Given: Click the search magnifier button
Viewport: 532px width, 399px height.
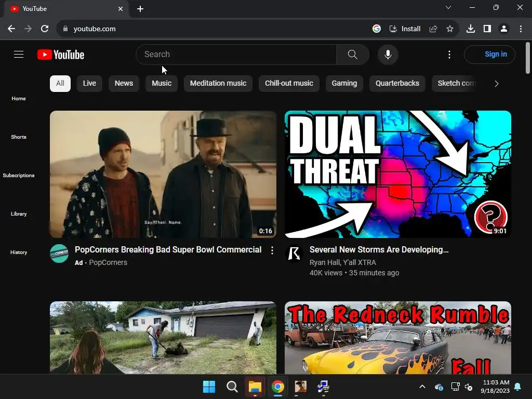Looking at the screenshot, I should click(353, 54).
